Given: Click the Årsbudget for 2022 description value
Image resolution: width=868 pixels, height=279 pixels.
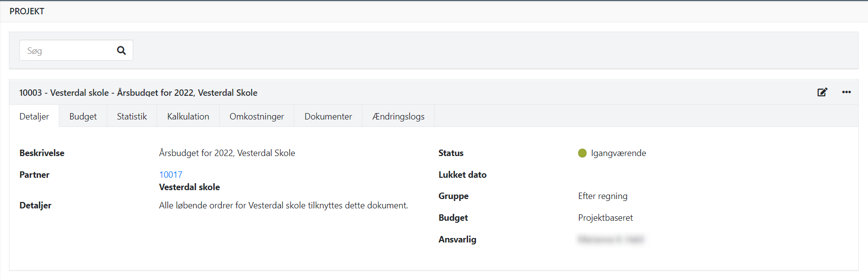Looking at the screenshot, I should [x=227, y=153].
